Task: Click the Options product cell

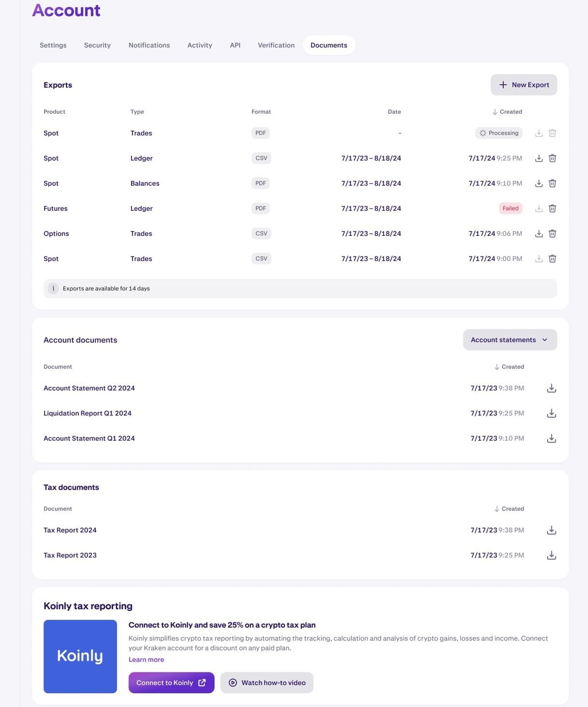Action: point(56,234)
